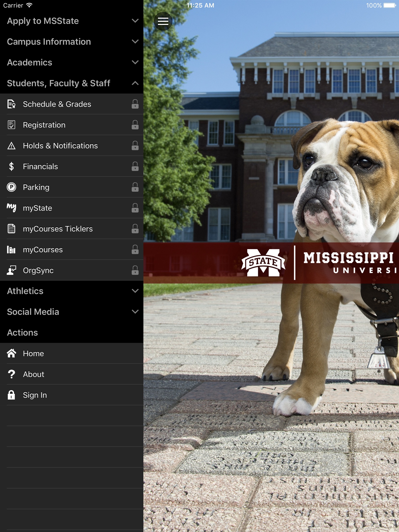Viewport: 399px width, 532px height.
Task: Expand the Athletics section chevron
Action: (x=135, y=291)
